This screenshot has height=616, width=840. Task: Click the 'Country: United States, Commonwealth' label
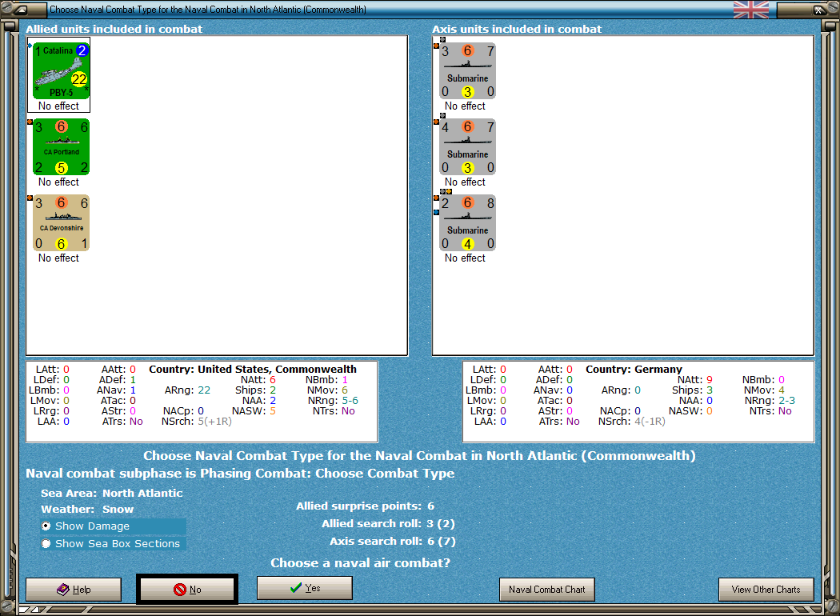[253, 369]
